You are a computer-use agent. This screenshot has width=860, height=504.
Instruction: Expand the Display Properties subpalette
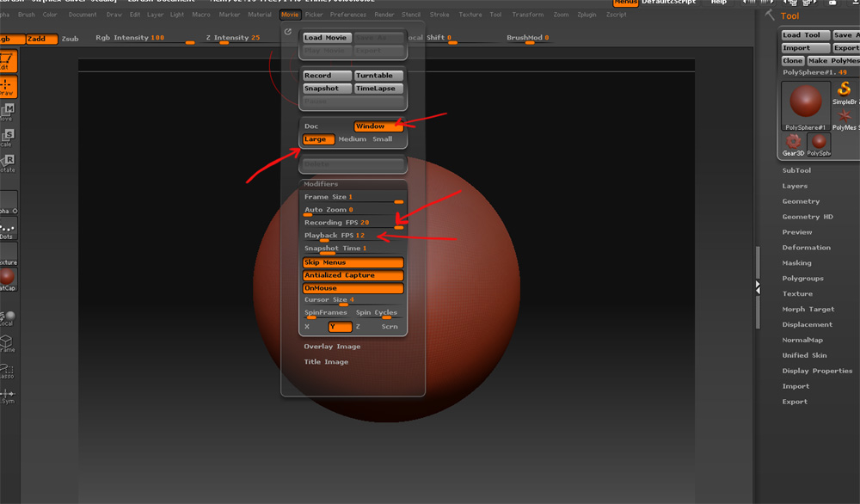tap(817, 371)
